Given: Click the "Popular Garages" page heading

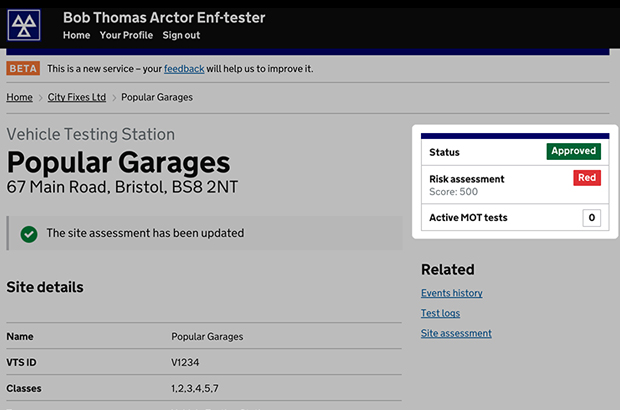Looking at the screenshot, I should point(118,162).
